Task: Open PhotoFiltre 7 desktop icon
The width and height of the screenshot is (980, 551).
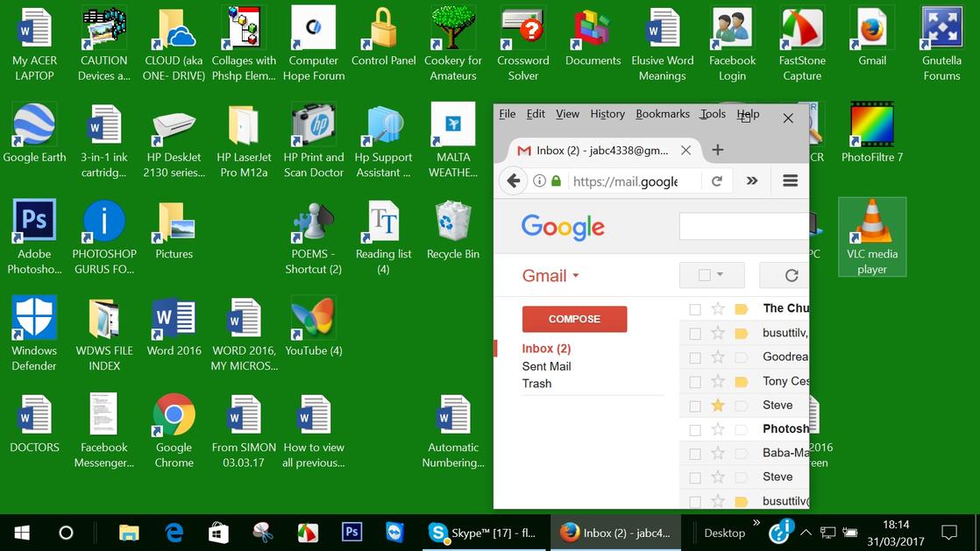Action: click(x=872, y=132)
